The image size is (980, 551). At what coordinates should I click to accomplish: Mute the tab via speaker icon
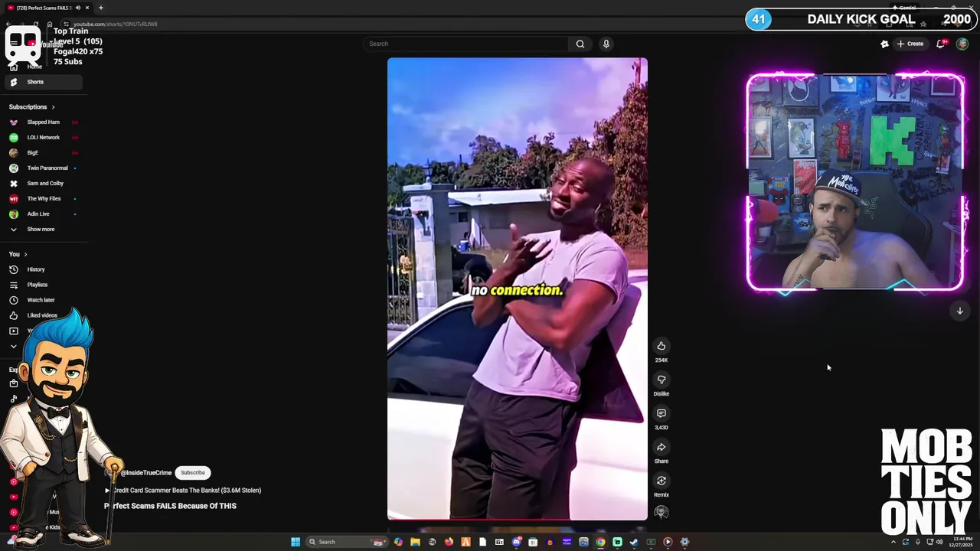pyautogui.click(x=78, y=8)
